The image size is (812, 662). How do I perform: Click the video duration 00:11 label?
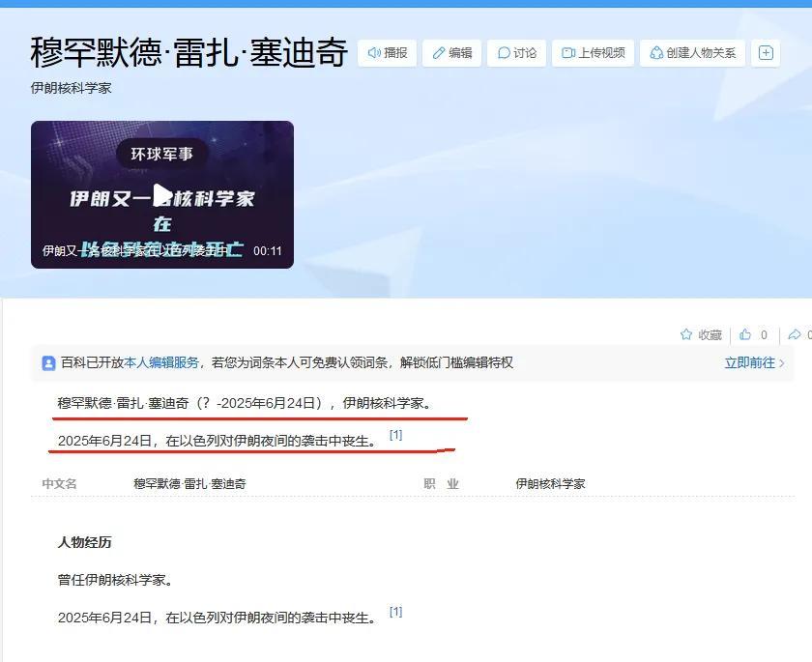point(267,251)
